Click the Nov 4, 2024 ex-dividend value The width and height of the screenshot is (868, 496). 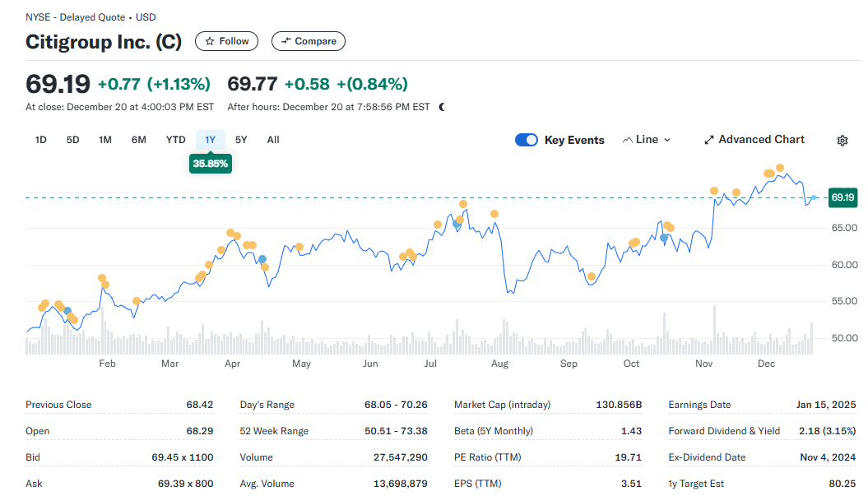829,457
